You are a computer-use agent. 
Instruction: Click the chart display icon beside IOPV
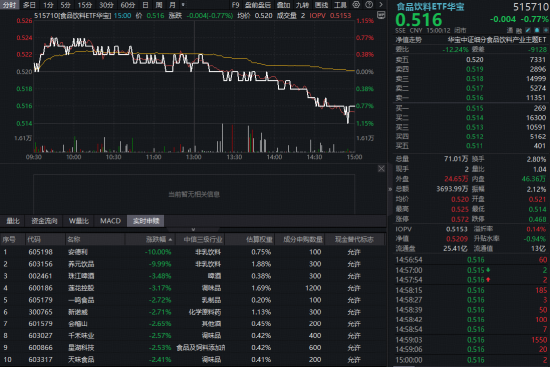(381, 15)
